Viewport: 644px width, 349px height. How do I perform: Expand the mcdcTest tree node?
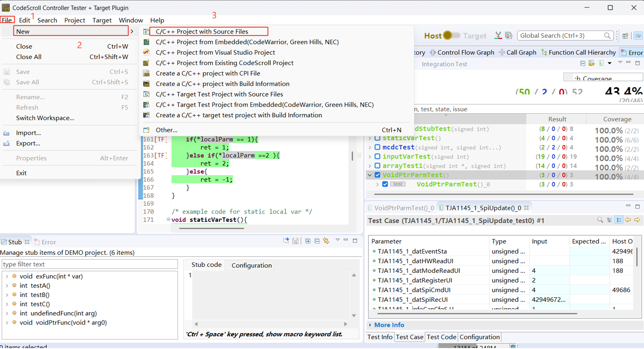(x=370, y=148)
